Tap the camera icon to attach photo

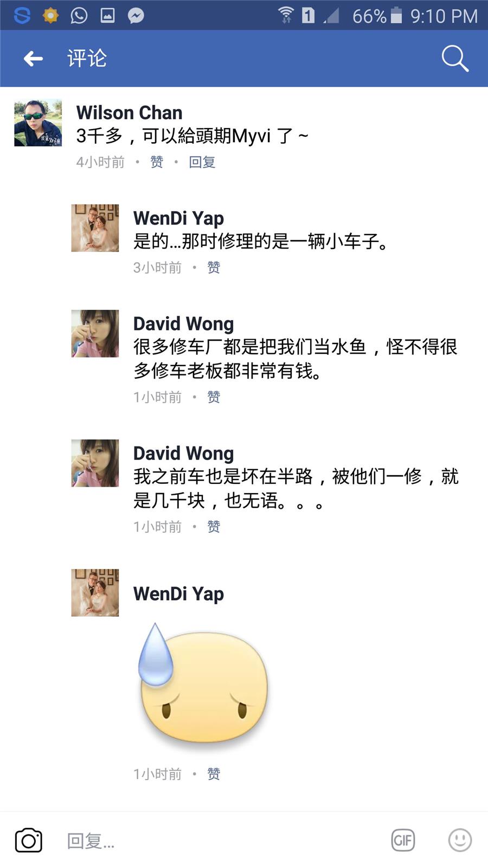[29, 840]
